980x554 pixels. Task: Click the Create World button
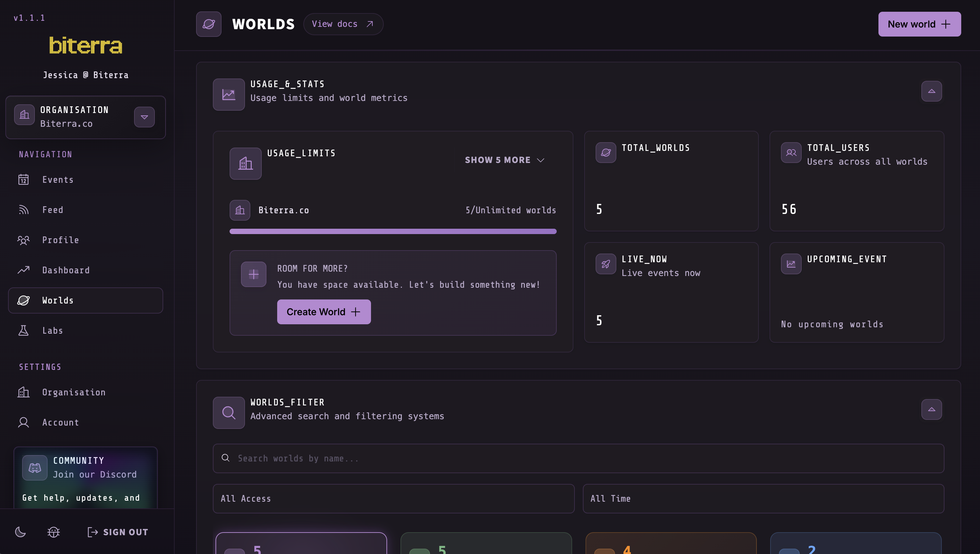(x=324, y=312)
